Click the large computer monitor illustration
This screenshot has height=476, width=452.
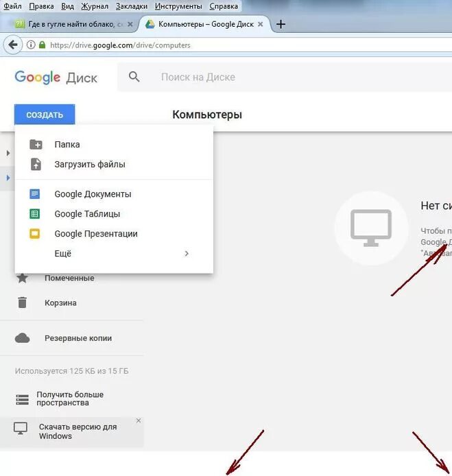(371, 228)
